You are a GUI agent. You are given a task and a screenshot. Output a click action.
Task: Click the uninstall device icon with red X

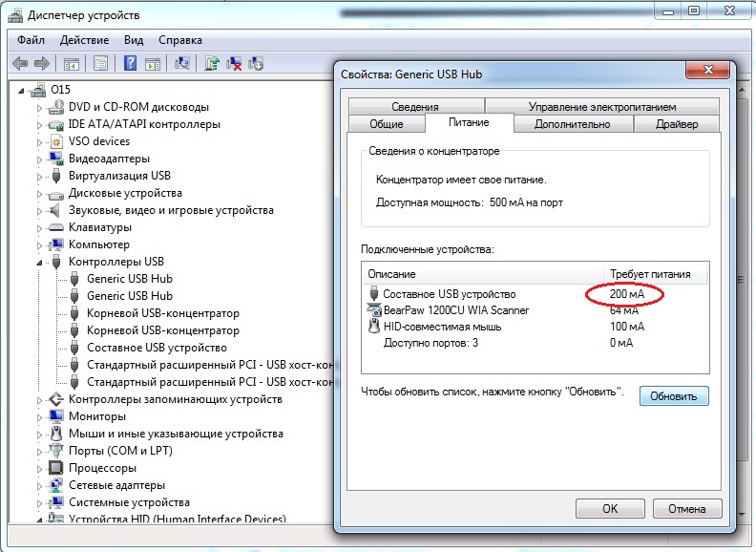click(x=234, y=63)
